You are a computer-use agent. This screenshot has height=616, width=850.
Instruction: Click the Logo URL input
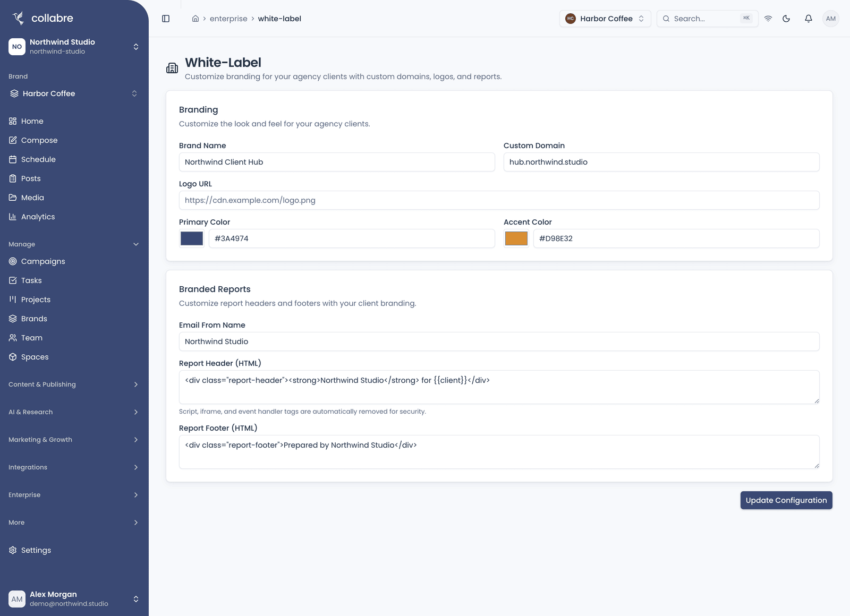499,200
